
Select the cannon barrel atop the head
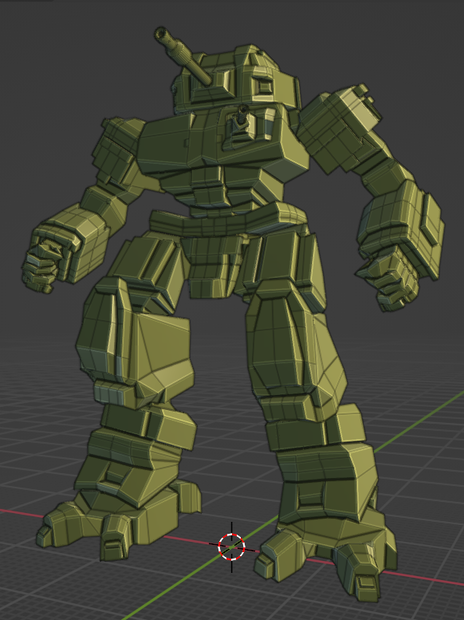(183, 56)
